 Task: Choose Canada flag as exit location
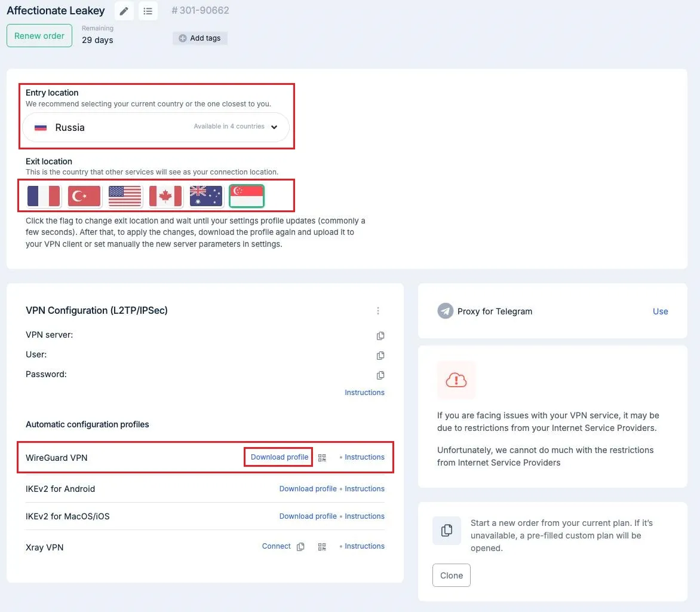tap(165, 196)
